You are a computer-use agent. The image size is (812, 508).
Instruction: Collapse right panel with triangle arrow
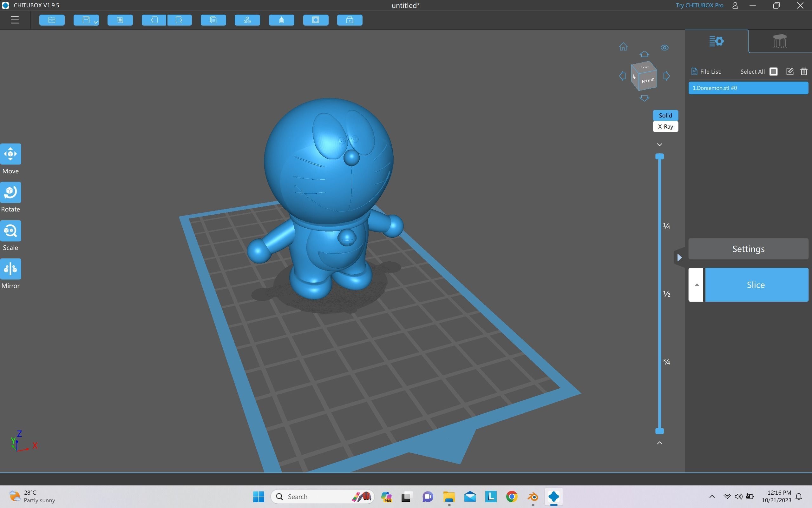pyautogui.click(x=679, y=258)
